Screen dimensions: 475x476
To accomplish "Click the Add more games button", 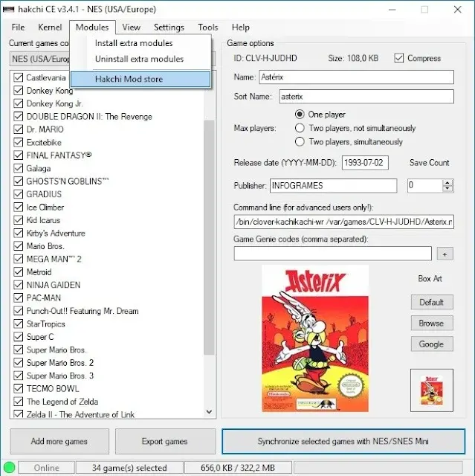I will (x=59, y=441).
